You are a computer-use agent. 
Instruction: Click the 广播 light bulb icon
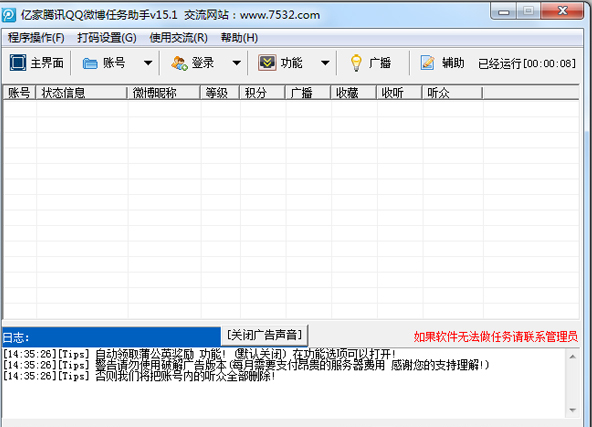356,63
